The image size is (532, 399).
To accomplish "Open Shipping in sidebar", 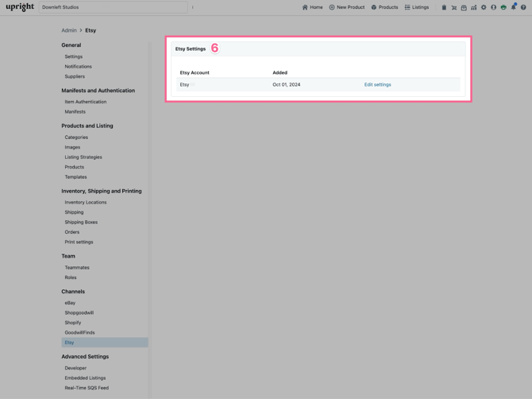I will 74,212.
